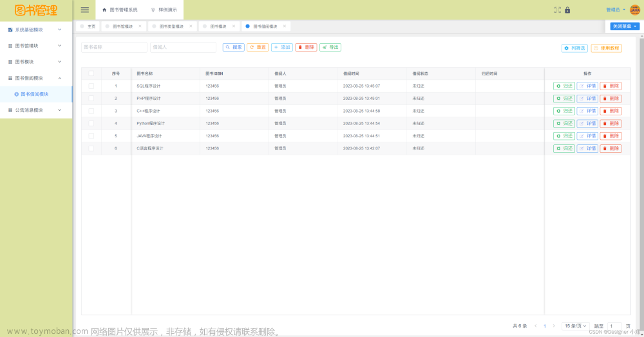Check the Python程序设计 row checkbox

[x=91, y=123]
